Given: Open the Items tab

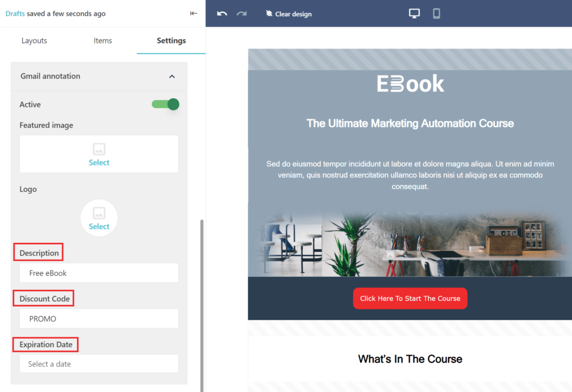Looking at the screenshot, I should click(x=103, y=41).
